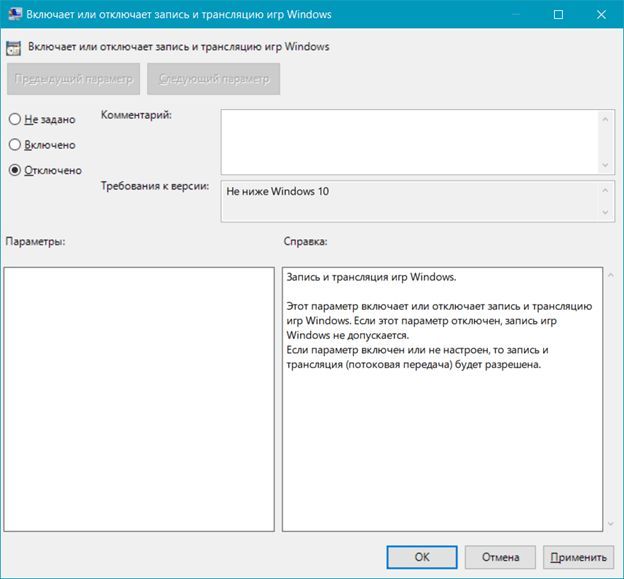This screenshot has width=624, height=579.
Task: Click the "Не ниже Windows 10" text
Action: pos(278,191)
